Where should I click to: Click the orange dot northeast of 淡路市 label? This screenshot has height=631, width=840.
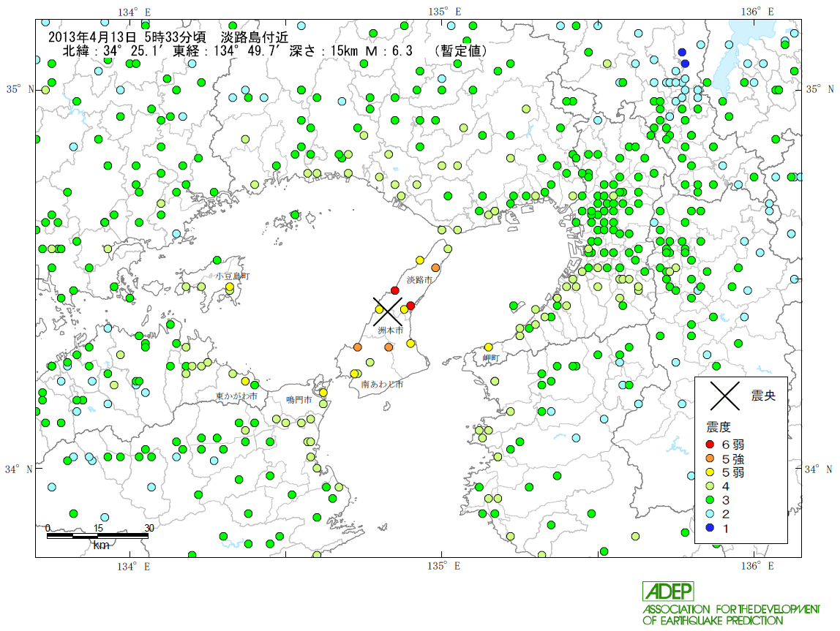[435, 268]
